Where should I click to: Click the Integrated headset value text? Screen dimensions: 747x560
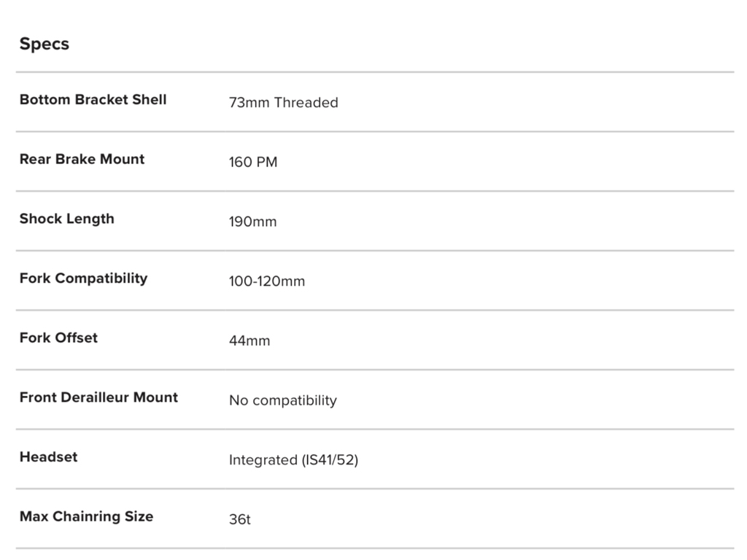[293, 460]
